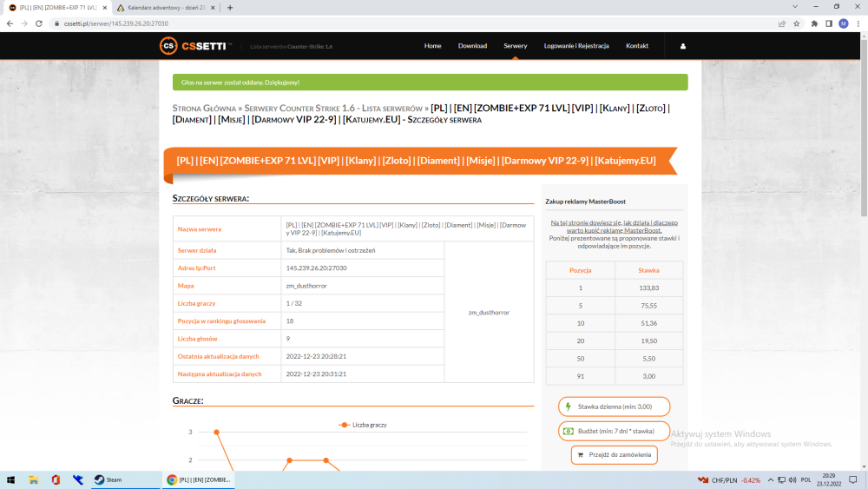Open a new tab with the plus icon

point(230,8)
